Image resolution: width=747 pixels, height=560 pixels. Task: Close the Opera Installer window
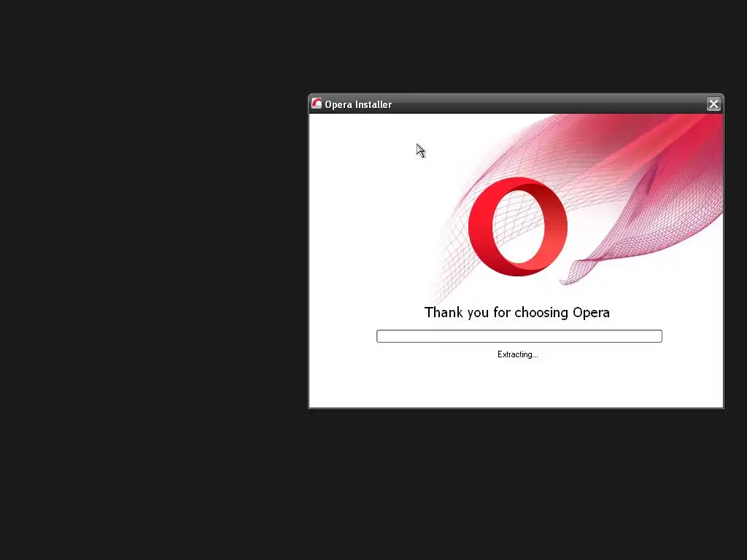(x=713, y=104)
